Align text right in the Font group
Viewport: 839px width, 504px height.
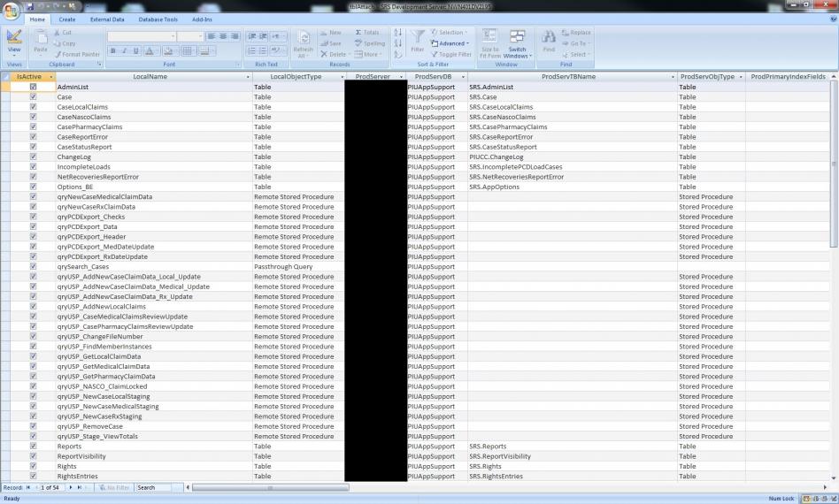pos(235,36)
